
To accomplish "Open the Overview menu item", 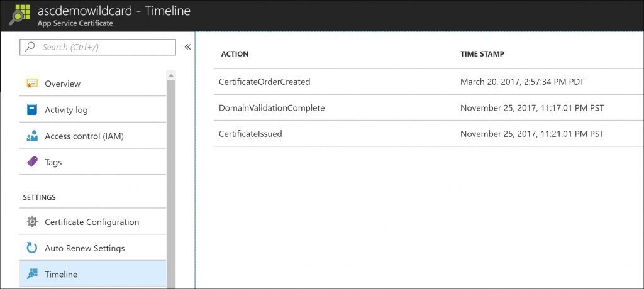I will [x=63, y=84].
